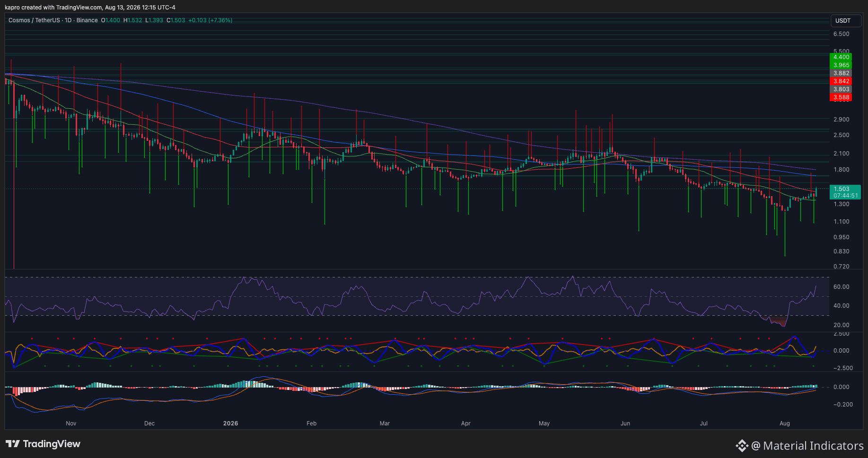The height and width of the screenshot is (458, 868).
Task: Click the red 3.588 price label
Action: (x=841, y=97)
